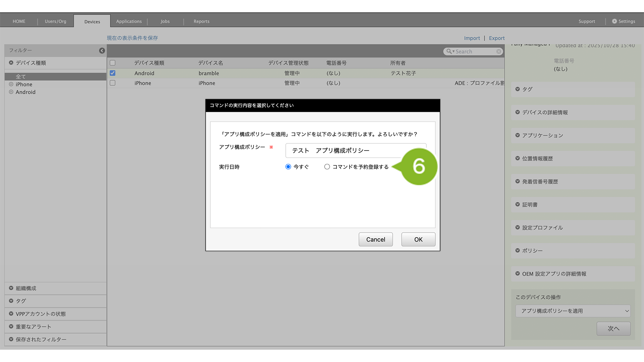Select the 今すぐ radio button
644x362 pixels.
[x=288, y=167]
